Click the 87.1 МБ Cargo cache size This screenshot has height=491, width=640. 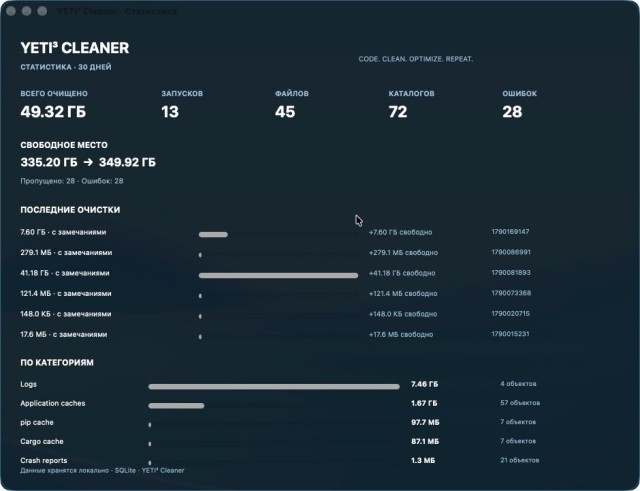[x=425, y=442]
